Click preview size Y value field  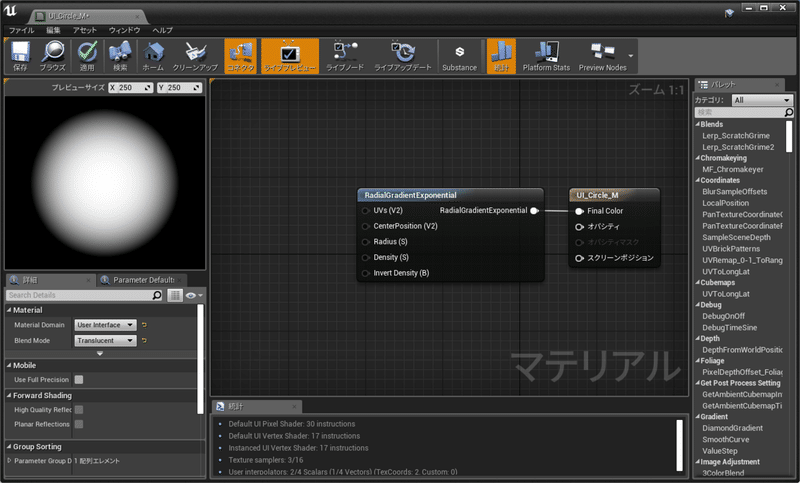click(x=179, y=88)
